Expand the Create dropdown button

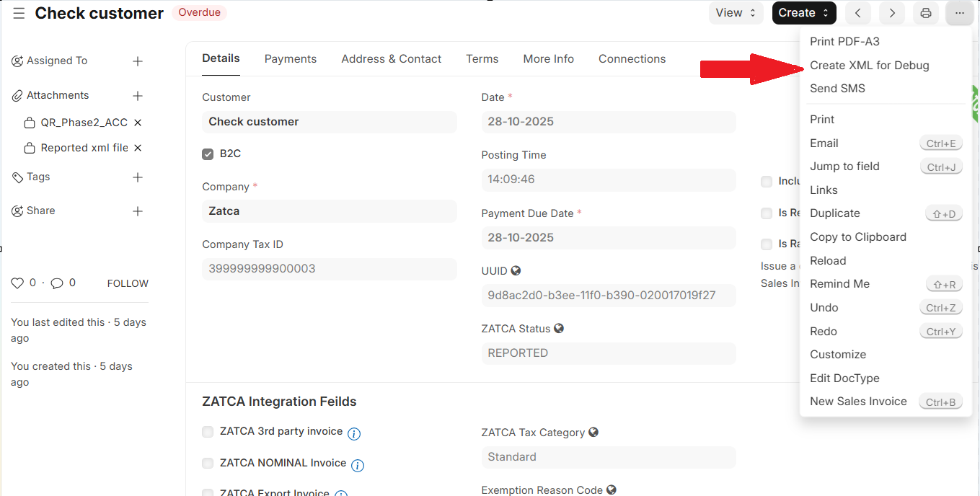804,13
